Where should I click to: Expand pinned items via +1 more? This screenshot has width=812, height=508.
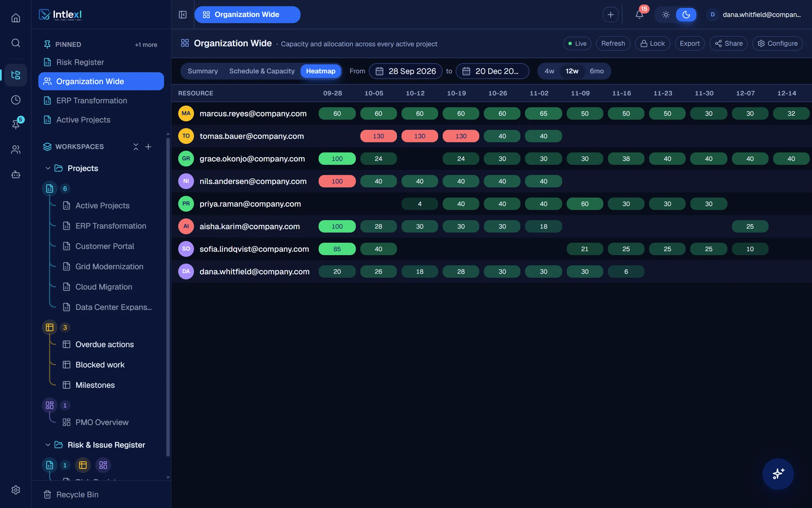tap(146, 44)
